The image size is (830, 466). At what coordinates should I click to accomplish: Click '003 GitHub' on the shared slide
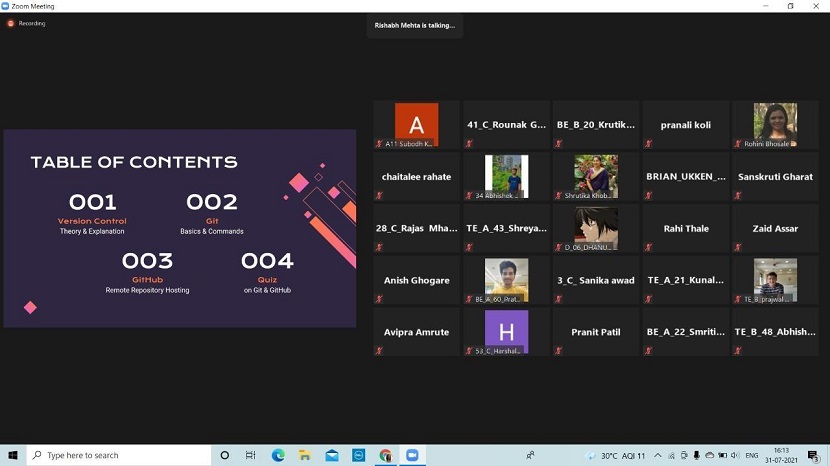click(147, 273)
